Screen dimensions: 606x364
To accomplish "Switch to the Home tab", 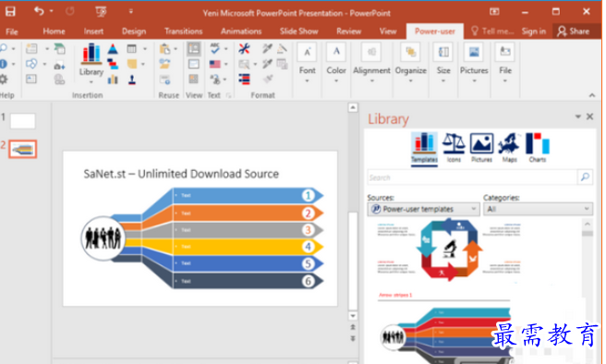I will coord(54,31).
